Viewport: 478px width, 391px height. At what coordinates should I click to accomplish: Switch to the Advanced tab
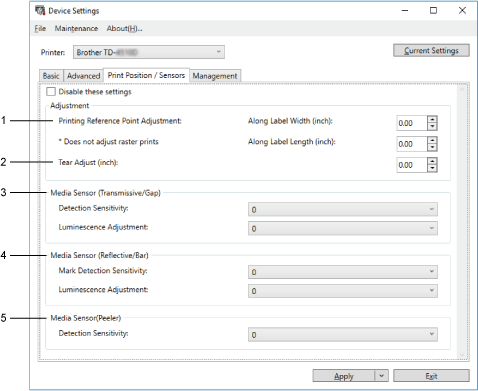pos(83,76)
